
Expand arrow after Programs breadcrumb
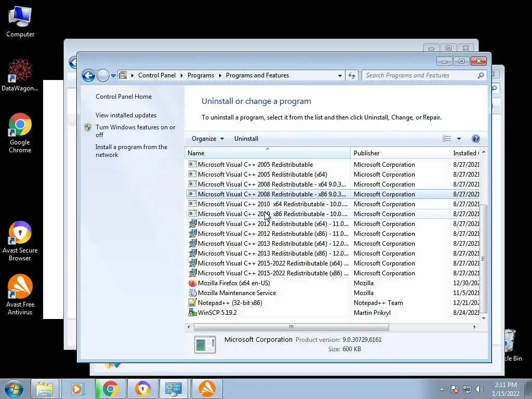(220, 76)
